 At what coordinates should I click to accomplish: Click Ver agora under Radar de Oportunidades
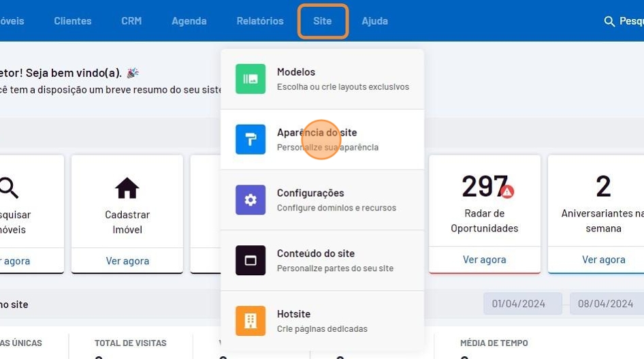tap(484, 260)
